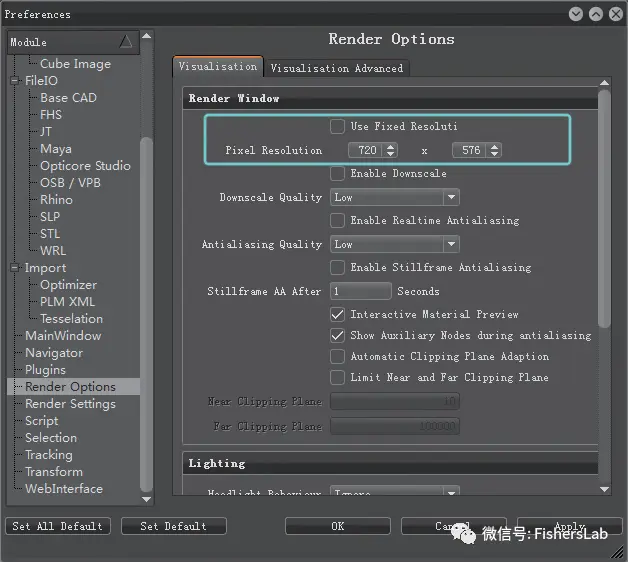Uncheck Interactive Material Preview
This screenshot has width=628, height=562.
[x=337, y=314]
